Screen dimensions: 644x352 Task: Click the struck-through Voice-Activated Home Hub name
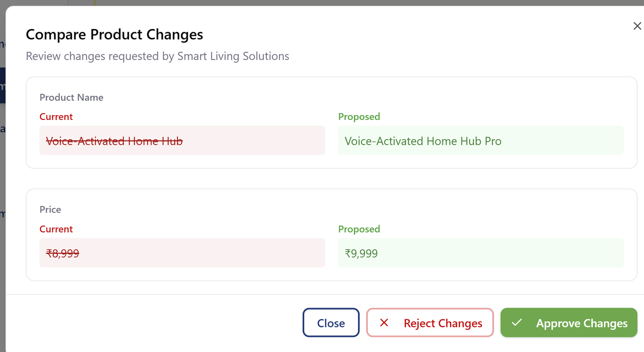pos(114,141)
